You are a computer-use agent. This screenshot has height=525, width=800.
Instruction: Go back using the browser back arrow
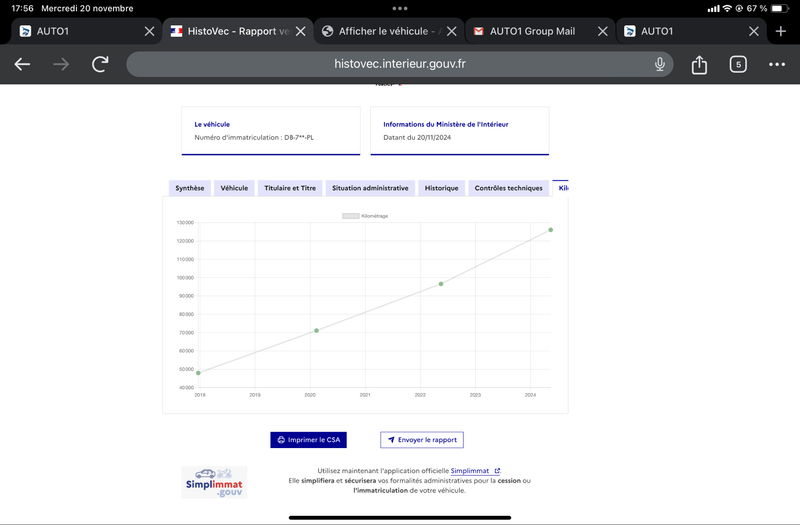(22, 64)
